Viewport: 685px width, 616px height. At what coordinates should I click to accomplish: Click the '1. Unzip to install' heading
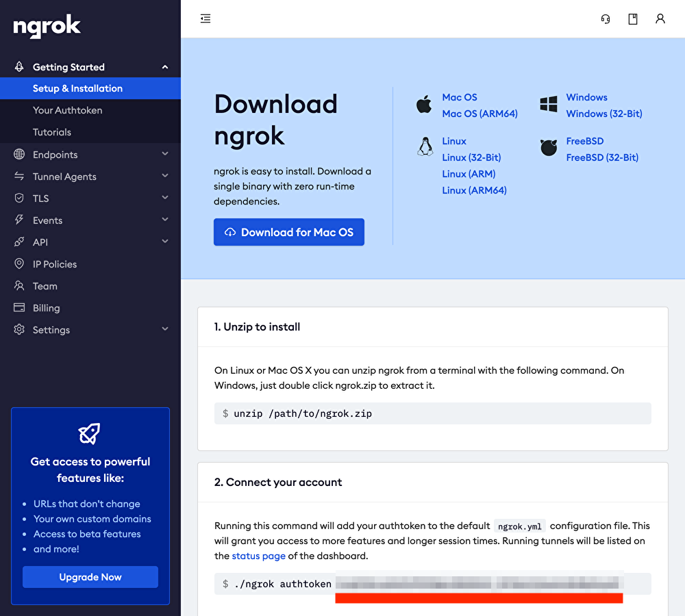257,326
